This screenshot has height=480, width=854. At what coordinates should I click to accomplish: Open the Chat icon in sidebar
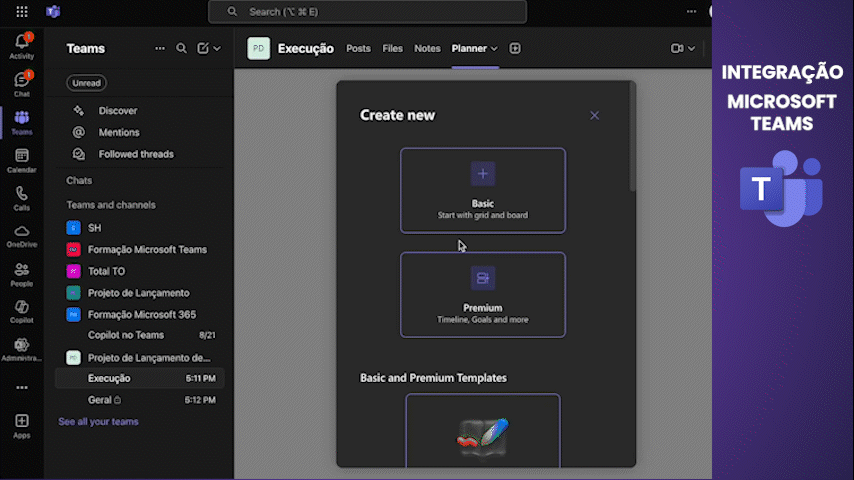(21, 82)
